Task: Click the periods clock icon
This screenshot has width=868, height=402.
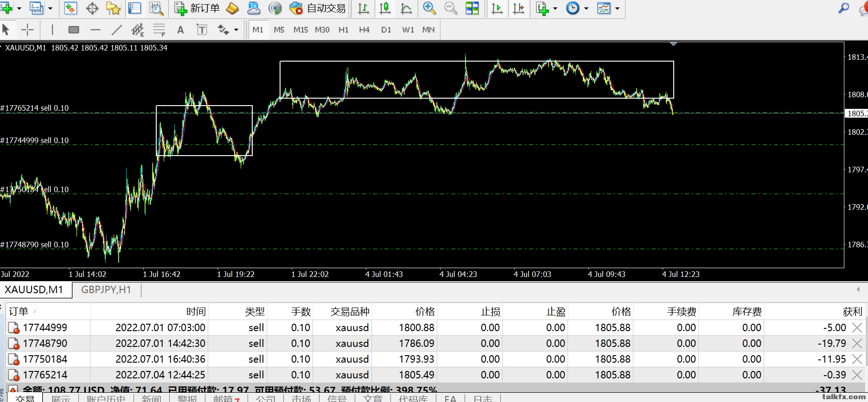Action: (573, 8)
